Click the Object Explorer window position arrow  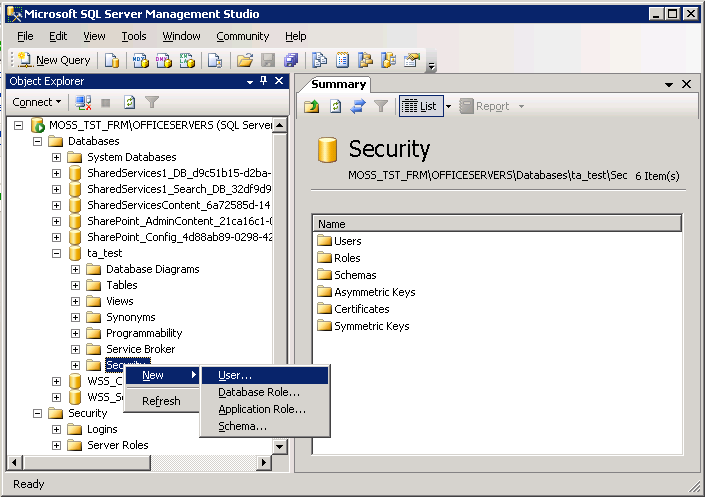click(250, 82)
